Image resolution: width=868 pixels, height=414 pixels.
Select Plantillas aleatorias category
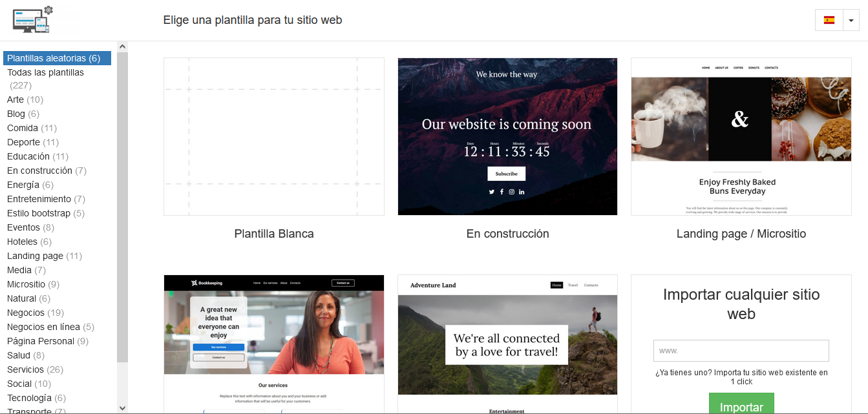[x=54, y=58]
